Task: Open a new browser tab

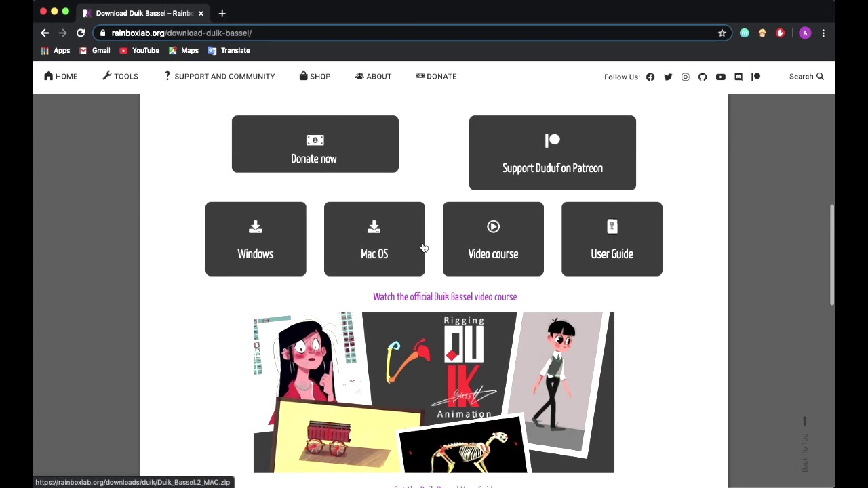Action: (x=222, y=13)
